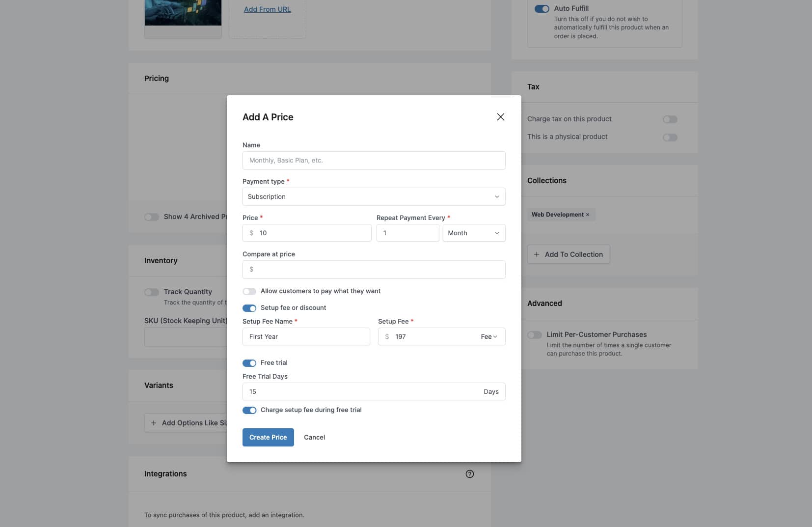Disable Auto Fulfill for this product
Screen dimensions: 812x527
[x=542, y=8]
